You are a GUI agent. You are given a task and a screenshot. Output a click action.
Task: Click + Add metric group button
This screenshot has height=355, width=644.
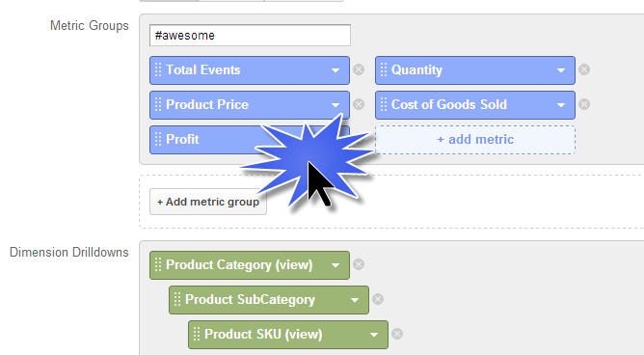[x=208, y=202]
